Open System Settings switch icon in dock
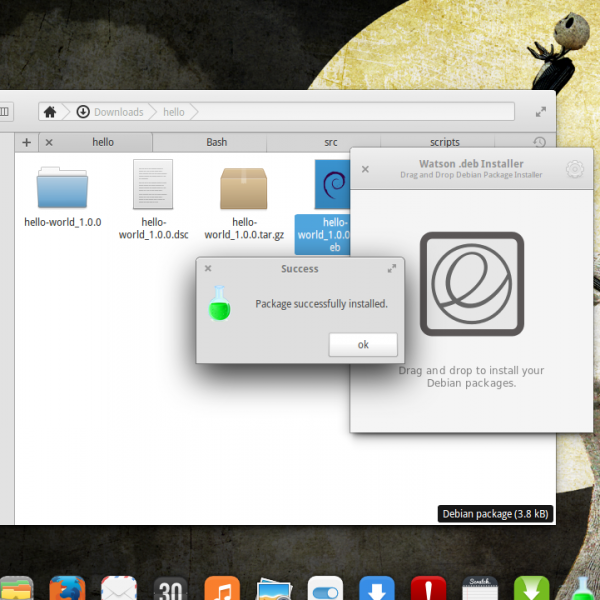Screen dimensions: 600x600 325,588
